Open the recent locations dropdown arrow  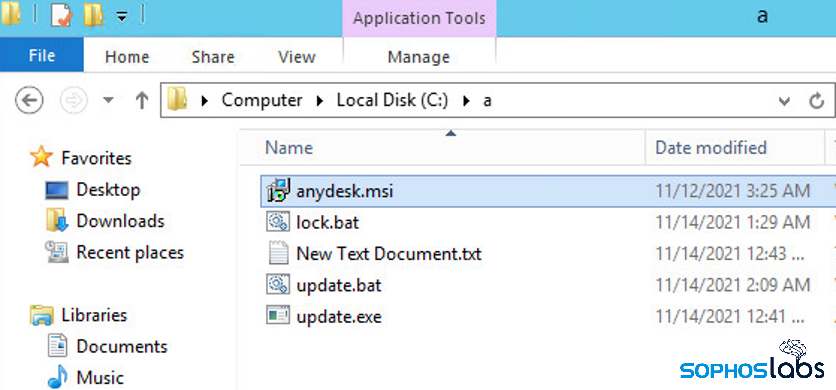click(x=108, y=100)
